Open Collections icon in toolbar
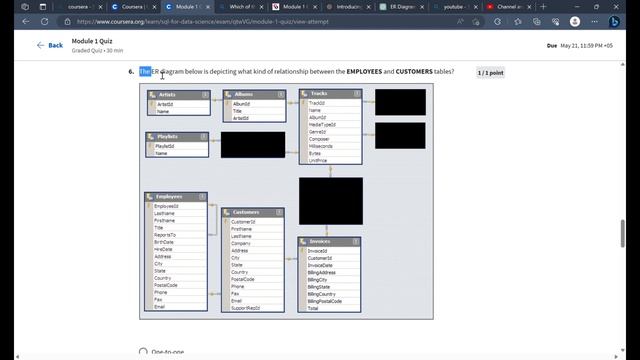 click(536, 22)
